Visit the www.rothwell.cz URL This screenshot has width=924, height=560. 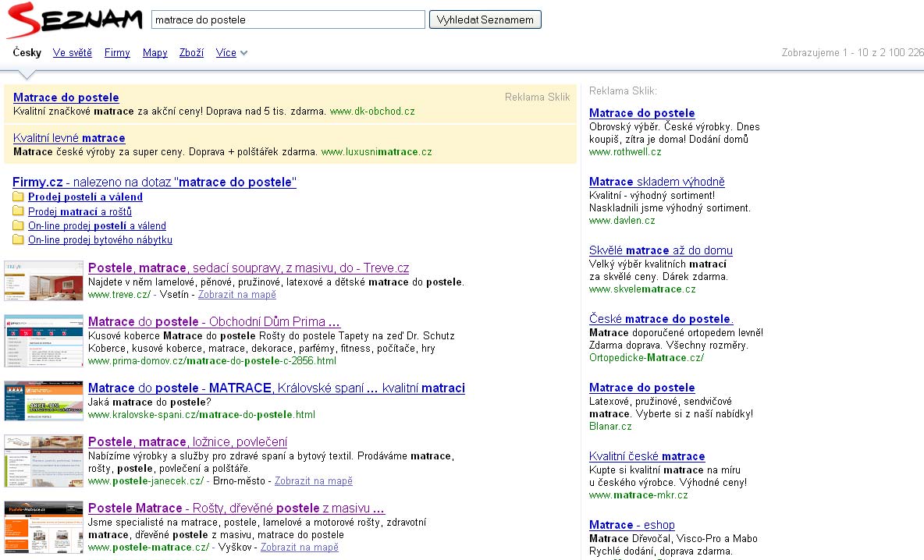click(625, 152)
